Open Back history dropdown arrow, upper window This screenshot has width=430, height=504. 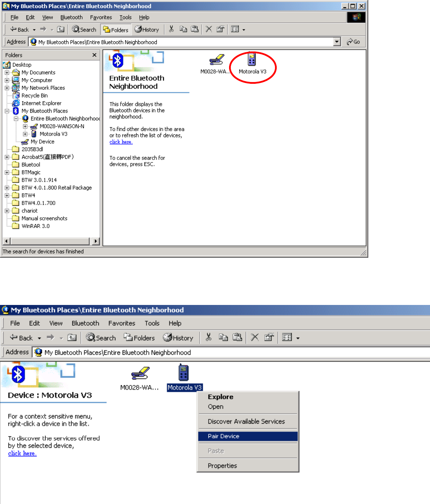click(x=34, y=30)
